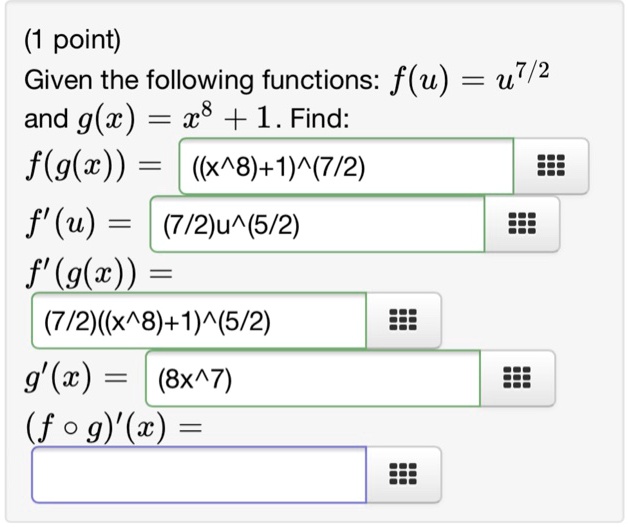Open equation editor beside the g'(x) answer
628x527 pixels.
517,379
